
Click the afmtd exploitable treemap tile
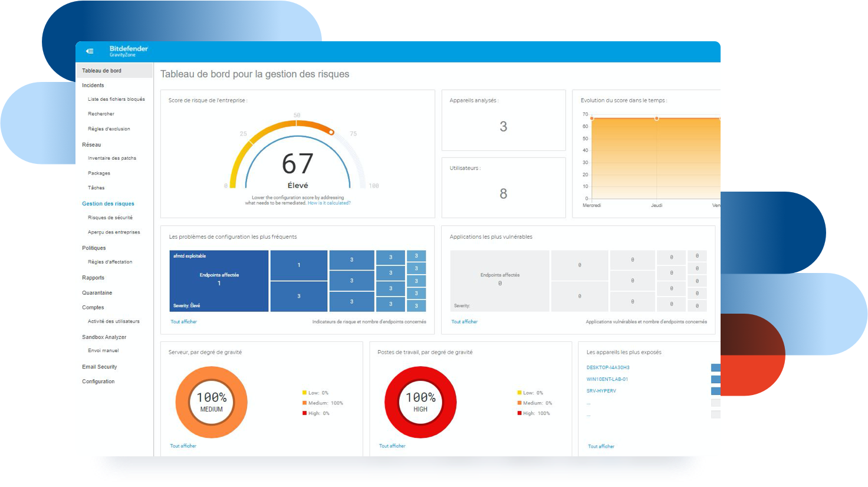coord(219,281)
